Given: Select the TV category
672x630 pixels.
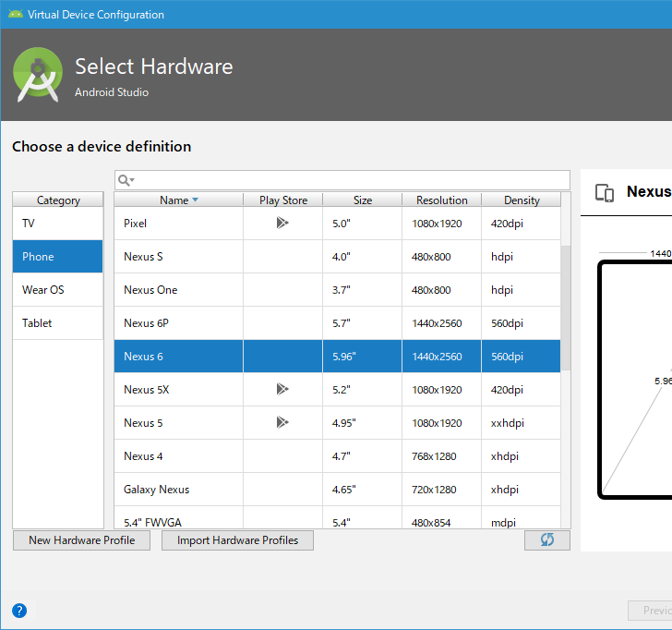Looking at the screenshot, I should pyautogui.click(x=58, y=224).
